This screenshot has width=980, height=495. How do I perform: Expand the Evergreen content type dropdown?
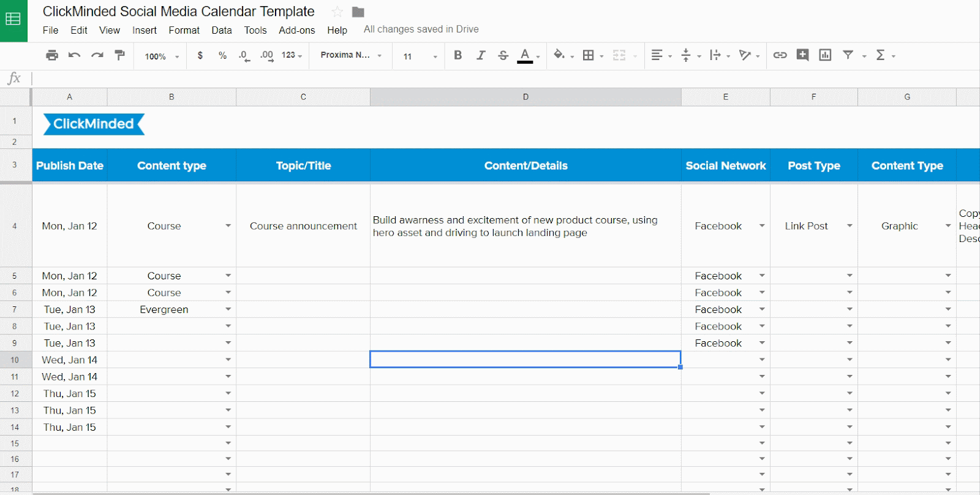point(228,309)
